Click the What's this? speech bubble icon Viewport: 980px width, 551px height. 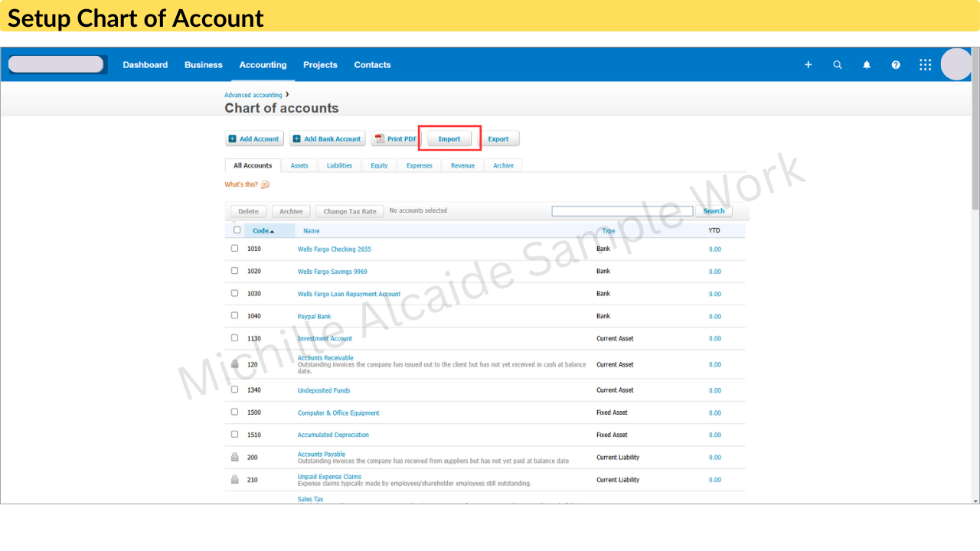pos(265,184)
